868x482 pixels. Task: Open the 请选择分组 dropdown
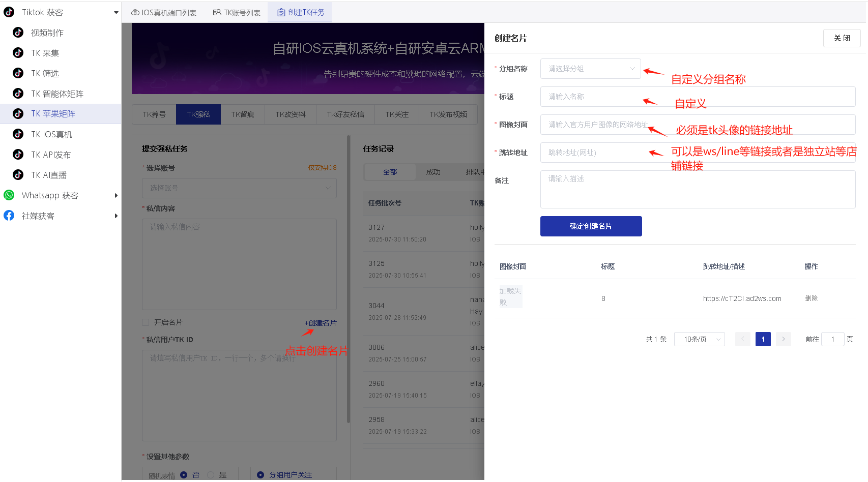590,68
